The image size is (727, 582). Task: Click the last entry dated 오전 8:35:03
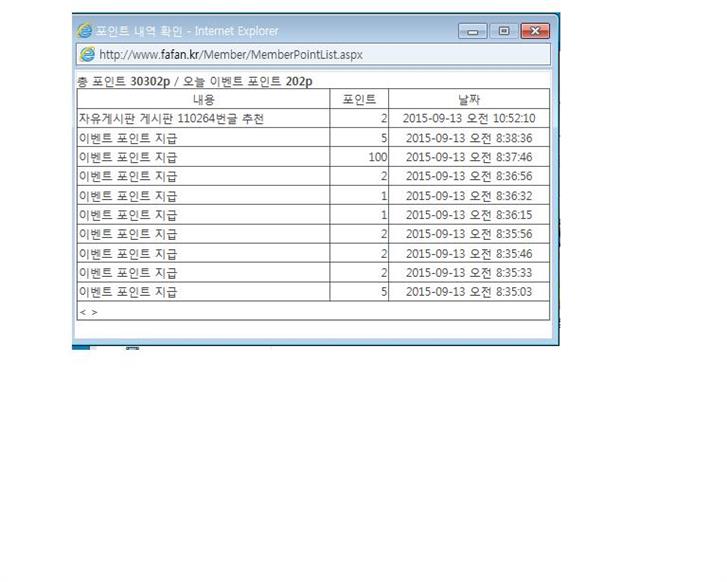469,292
